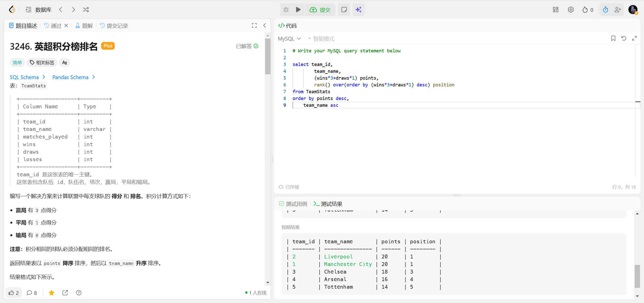This screenshot has width=644, height=303.
Task: Click the 相关标签 related tags button
Action: pyautogui.click(x=42, y=62)
